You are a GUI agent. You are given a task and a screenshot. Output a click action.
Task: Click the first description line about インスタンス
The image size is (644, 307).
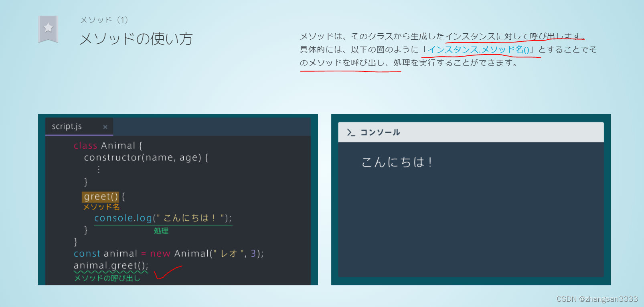(x=443, y=37)
